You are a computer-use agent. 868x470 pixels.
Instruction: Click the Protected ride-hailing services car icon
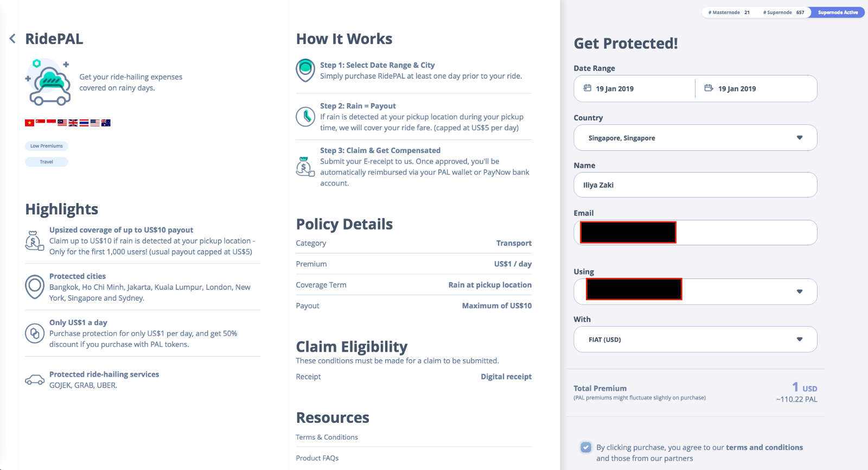pyautogui.click(x=35, y=380)
